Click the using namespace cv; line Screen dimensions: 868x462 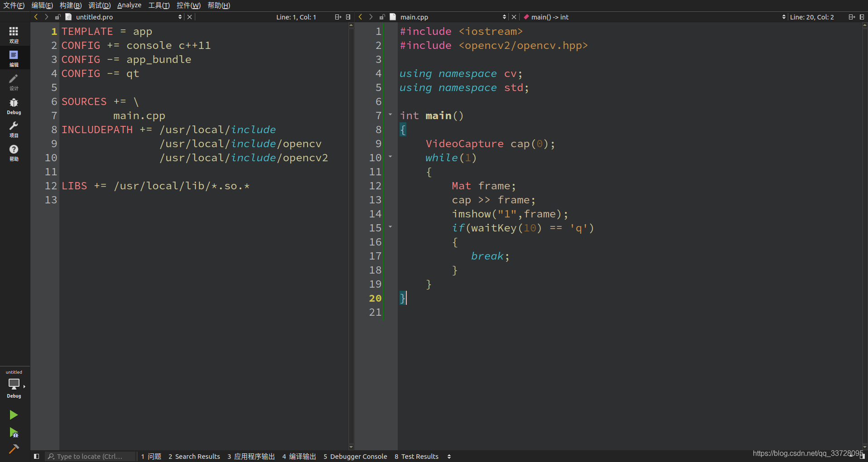click(461, 73)
